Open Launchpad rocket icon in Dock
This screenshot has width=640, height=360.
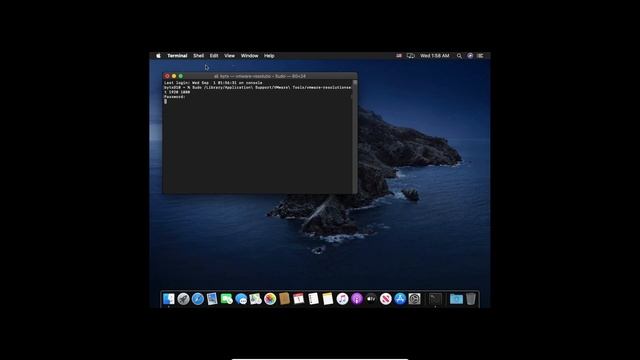pyautogui.click(x=183, y=299)
